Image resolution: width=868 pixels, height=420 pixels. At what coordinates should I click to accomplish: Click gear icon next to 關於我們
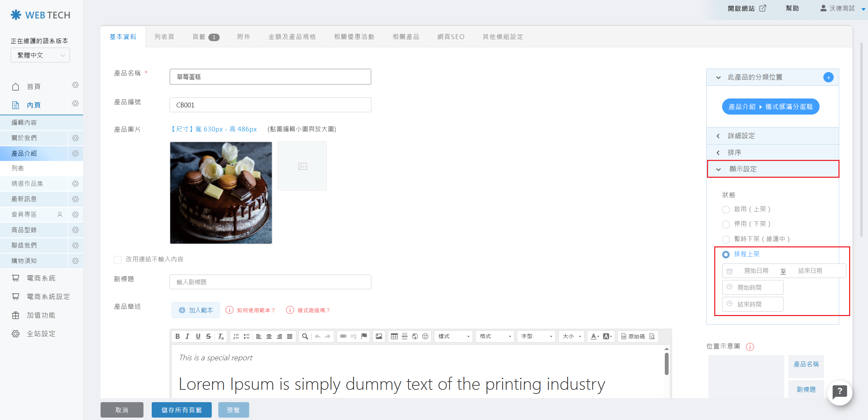(x=76, y=138)
